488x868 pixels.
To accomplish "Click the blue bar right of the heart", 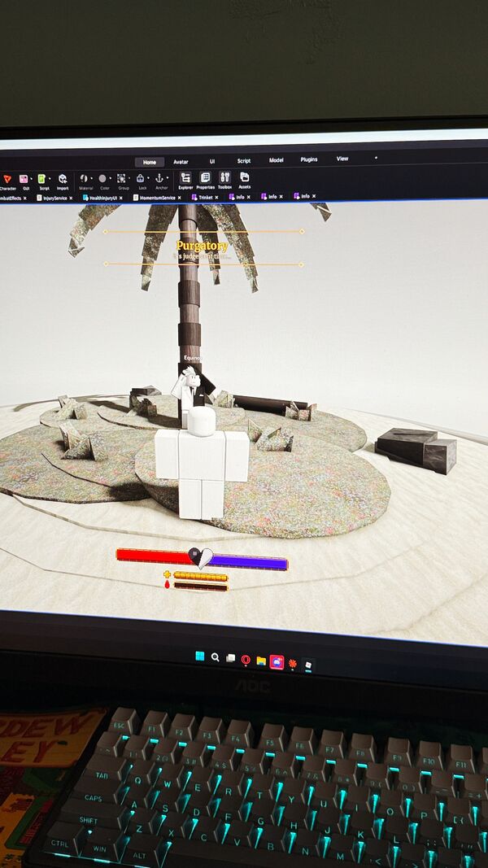I will point(249,562).
